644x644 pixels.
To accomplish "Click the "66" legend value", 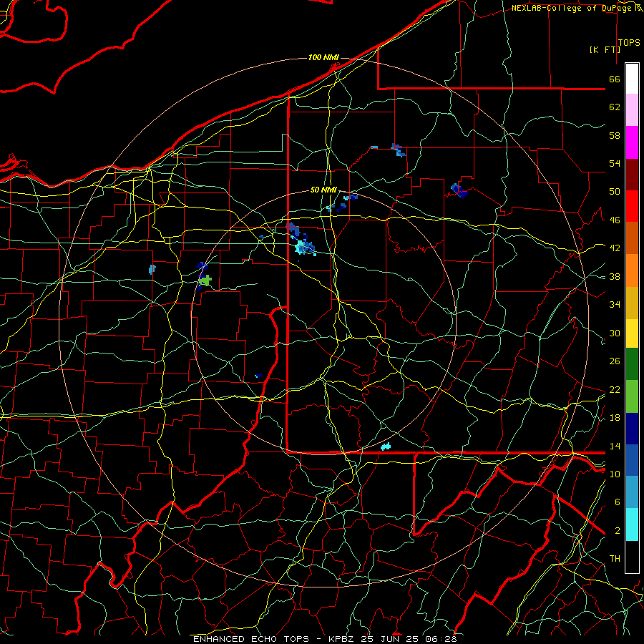I will tap(615, 79).
